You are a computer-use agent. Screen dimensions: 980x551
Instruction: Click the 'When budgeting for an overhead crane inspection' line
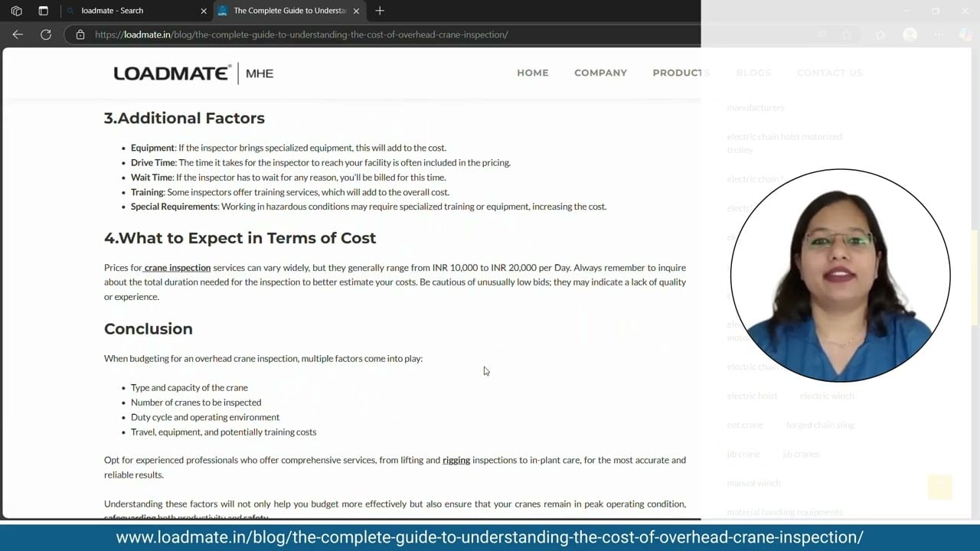[x=263, y=358]
